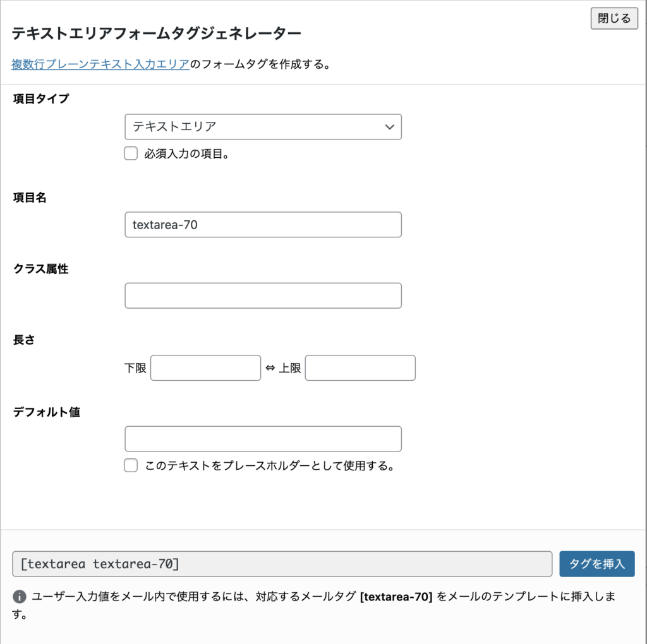Click the 閉じる button
Image resolution: width=647 pixels, height=644 pixels.
click(x=614, y=18)
